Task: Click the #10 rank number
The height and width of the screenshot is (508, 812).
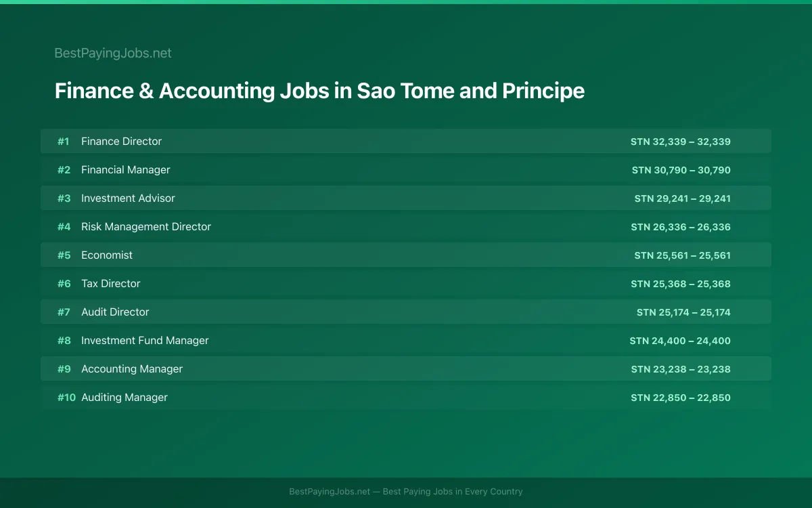Action: pos(66,397)
